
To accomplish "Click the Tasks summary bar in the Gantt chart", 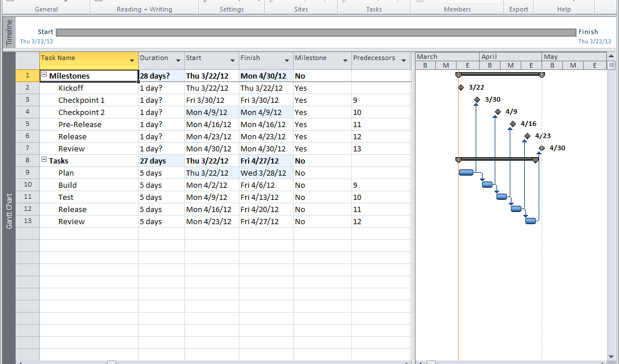I will pos(497,159).
